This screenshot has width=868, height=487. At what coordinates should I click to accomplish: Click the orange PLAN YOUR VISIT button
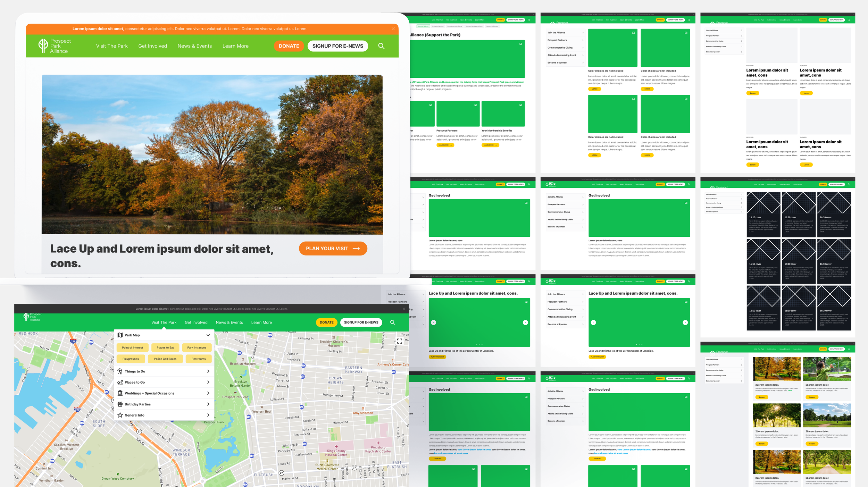click(333, 249)
